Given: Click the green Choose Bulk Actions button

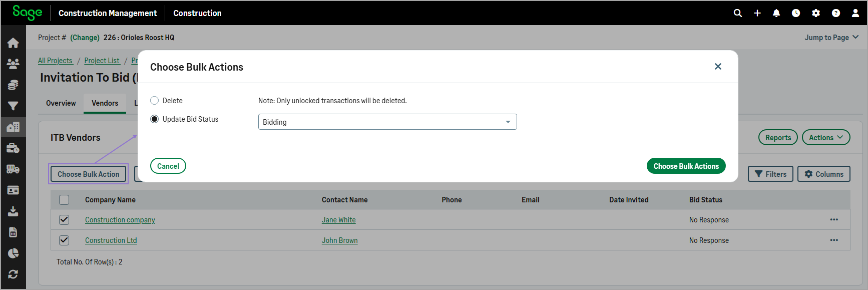Looking at the screenshot, I should pos(685,166).
